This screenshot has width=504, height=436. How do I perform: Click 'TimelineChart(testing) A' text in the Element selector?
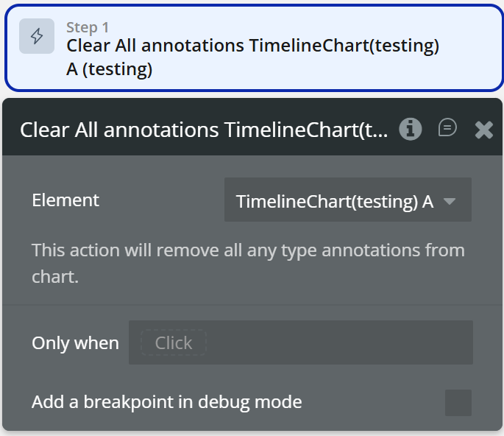pyautogui.click(x=334, y=201)
